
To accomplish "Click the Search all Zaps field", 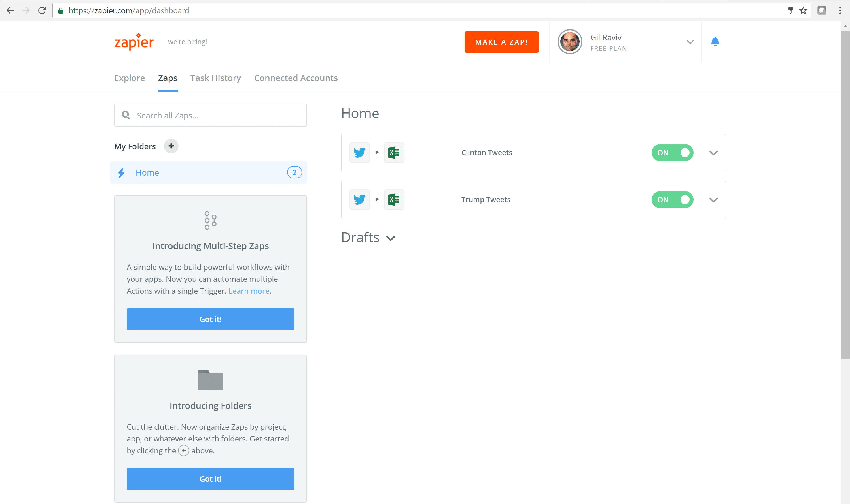I will pos(217,116).
